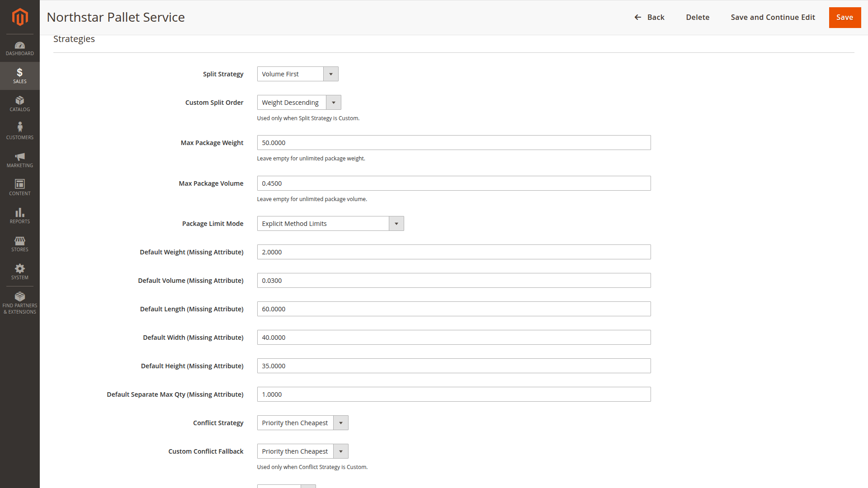Open the Stores sidebar menu
The height and width of the screenshot is (488, 868).
pyautogui.click(x=20, y=244)
